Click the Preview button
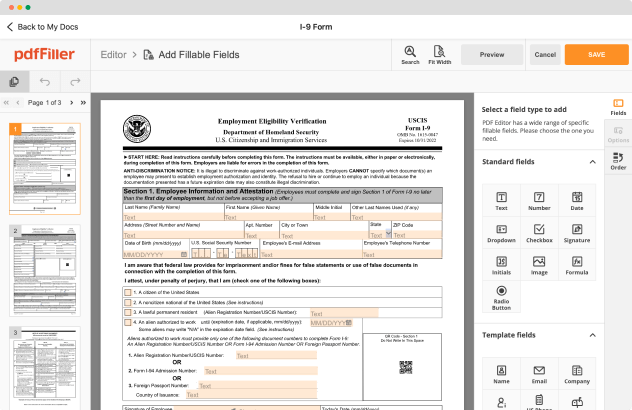 (x=492, y=54)
